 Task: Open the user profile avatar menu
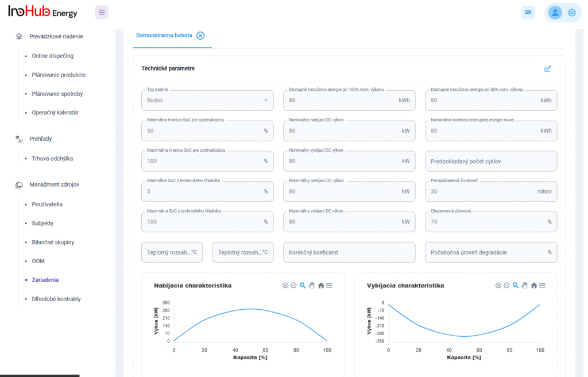click(555, 13)
